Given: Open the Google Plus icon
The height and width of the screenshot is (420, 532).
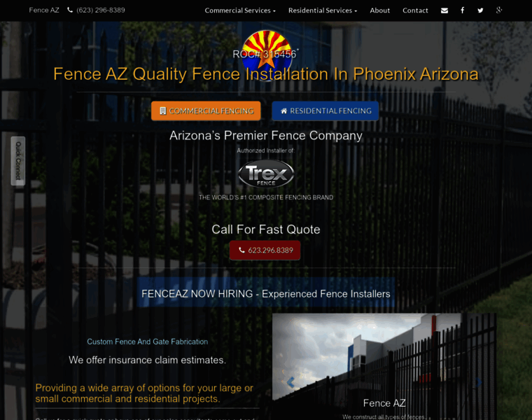Looking at the screenshot, I should (498, 10).
